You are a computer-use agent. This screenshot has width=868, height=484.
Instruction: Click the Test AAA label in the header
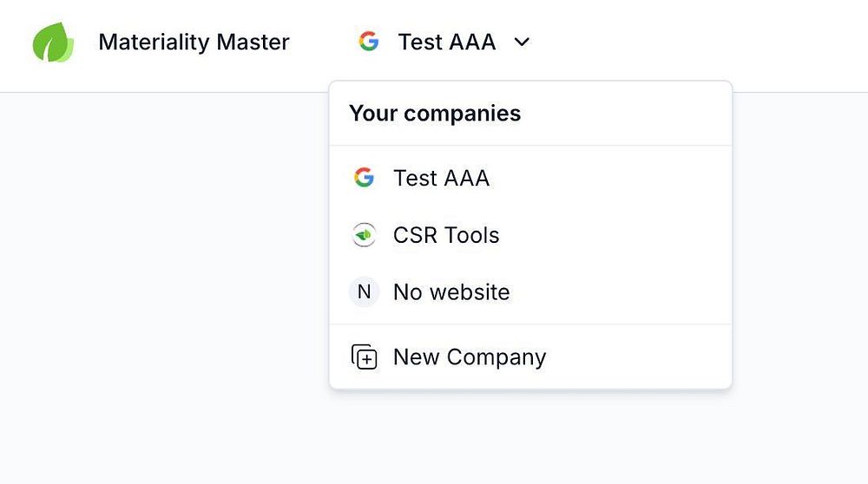446,42
